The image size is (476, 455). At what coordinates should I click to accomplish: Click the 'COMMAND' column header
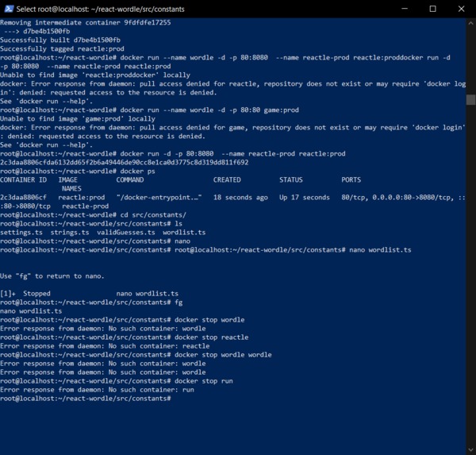130,180
